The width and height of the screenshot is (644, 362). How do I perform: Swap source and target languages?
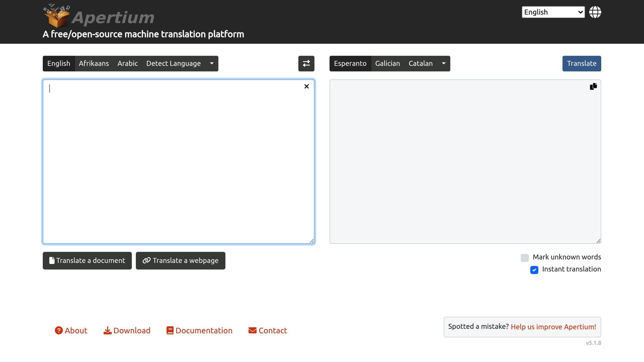click(x=306, y=63)
